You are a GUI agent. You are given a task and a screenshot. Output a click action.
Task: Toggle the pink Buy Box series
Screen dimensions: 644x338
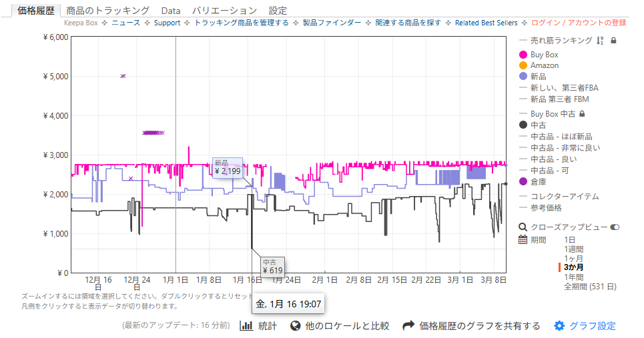click(x=523, y=55)
